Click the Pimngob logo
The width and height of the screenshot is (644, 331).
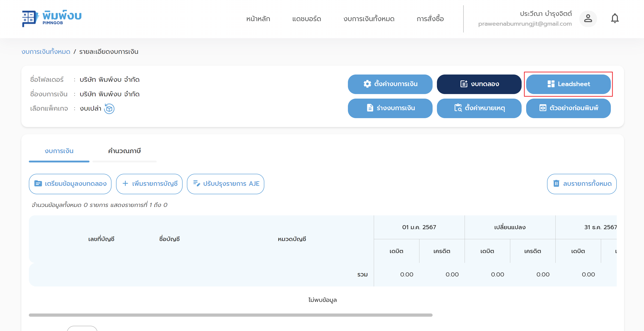click(52, 18)
